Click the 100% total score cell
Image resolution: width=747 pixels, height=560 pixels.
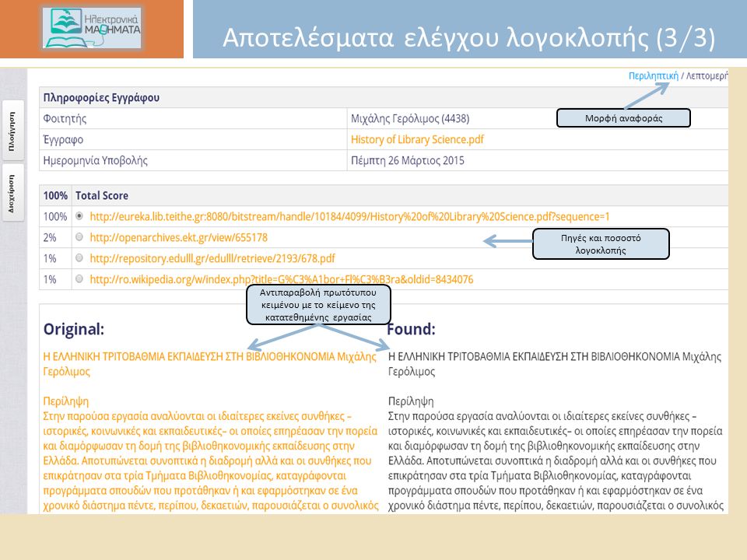(x=55, y=196)
